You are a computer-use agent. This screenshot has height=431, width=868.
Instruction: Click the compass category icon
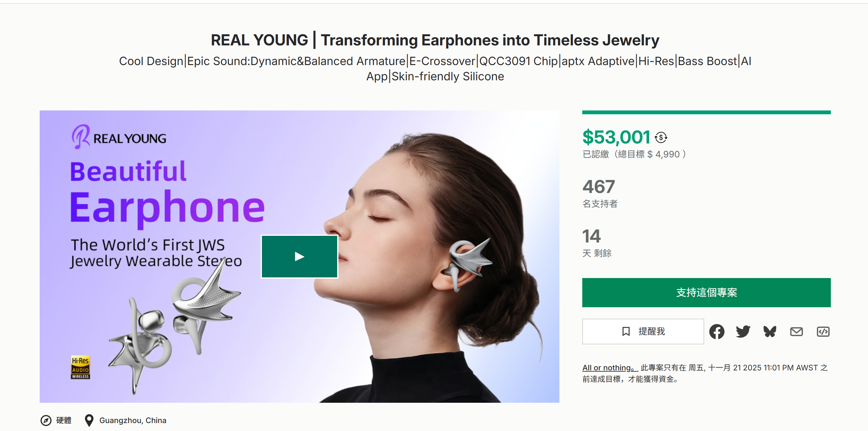pos(46,420)
